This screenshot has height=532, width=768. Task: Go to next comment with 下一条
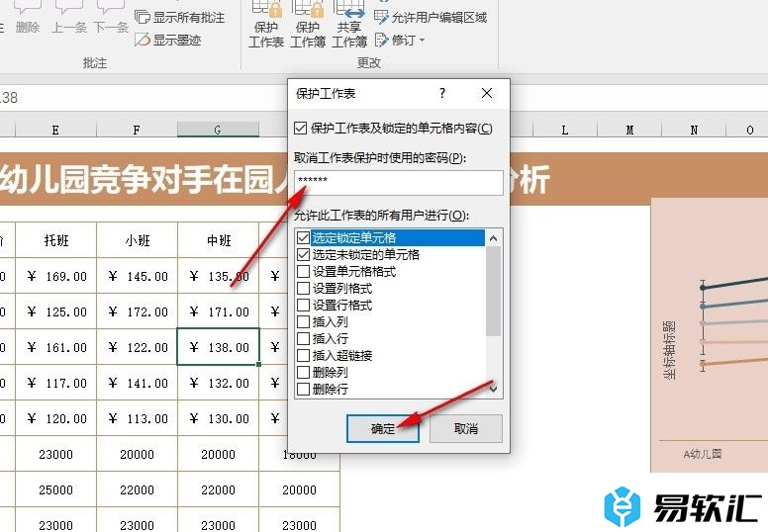[x=111, y=18]
